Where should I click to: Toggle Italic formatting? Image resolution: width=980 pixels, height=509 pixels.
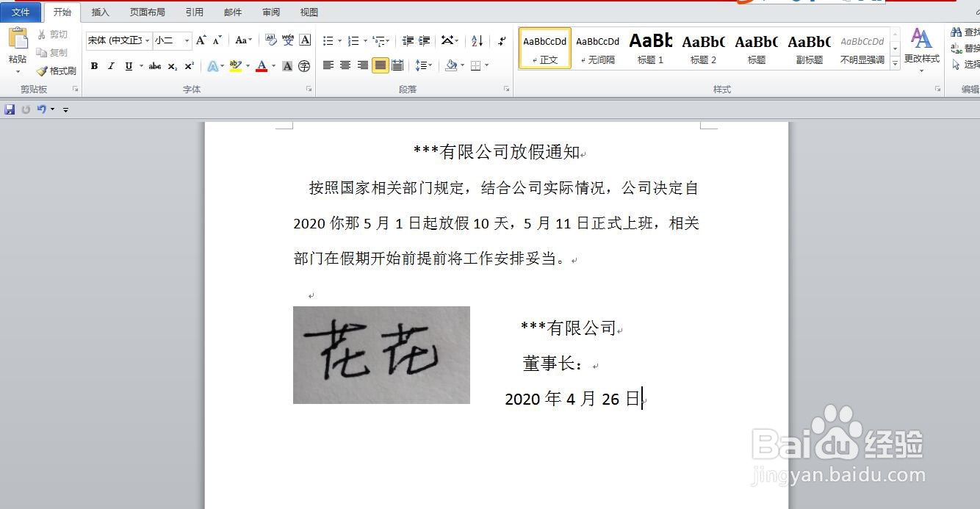[111, 66]
